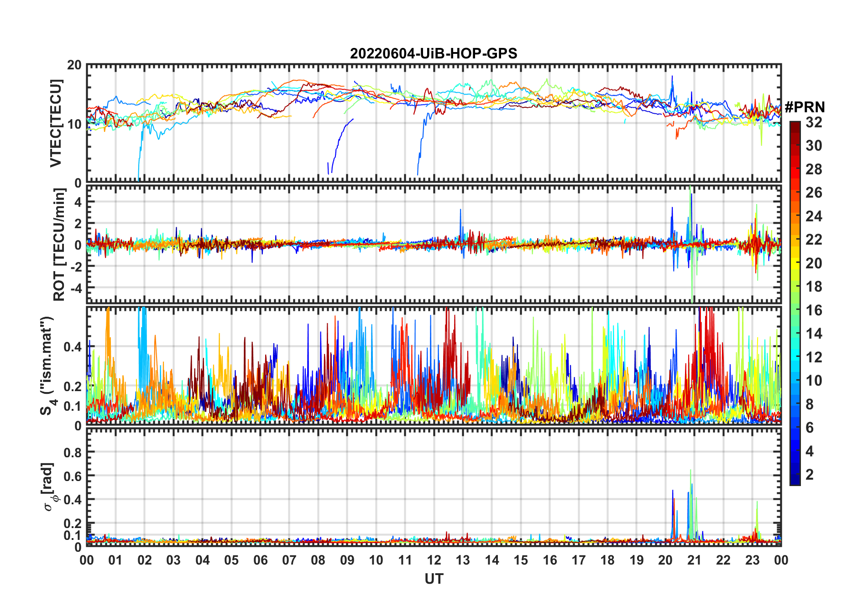Image resolution: width=868 pixels, height=607 pixels.
Task: Click the UT x-axis label
Action: click(x=434, y=579)
